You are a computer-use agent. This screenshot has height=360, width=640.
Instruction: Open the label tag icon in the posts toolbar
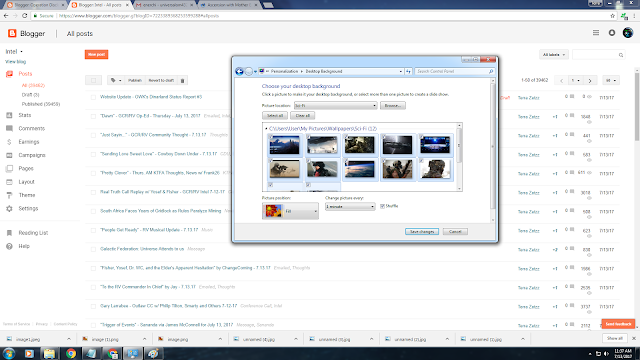(x=116, y=80)
